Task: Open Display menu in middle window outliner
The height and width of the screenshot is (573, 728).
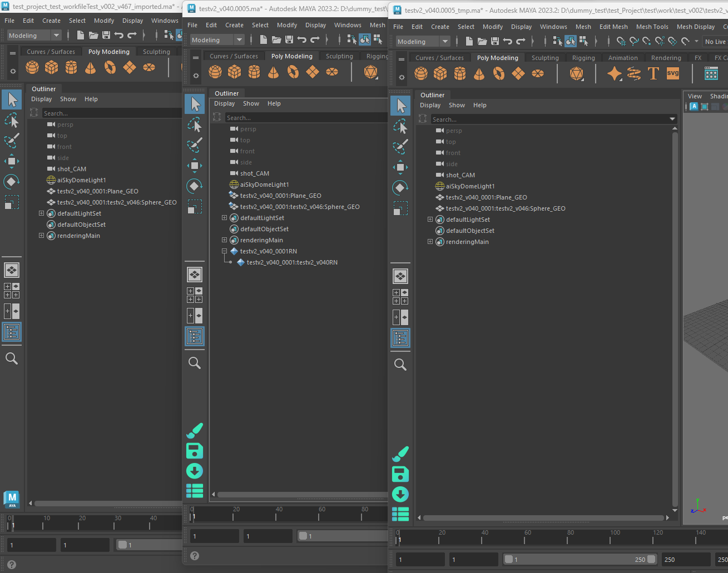Action: [225, 103]
